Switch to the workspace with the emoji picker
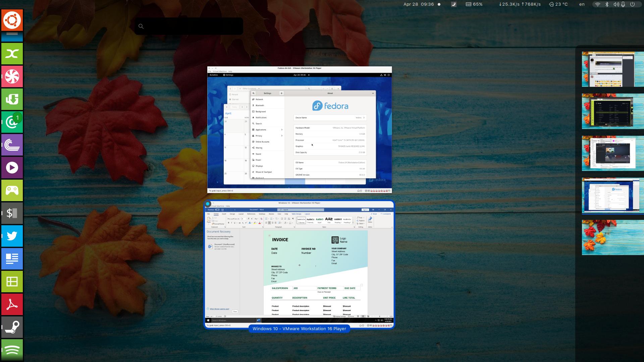Viewport: 644px width, 362px height. [613, 69]
